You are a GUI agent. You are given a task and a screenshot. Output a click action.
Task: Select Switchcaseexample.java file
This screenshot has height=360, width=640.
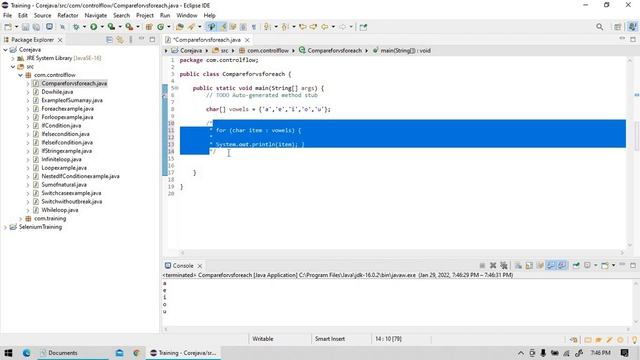click(71, 193)
